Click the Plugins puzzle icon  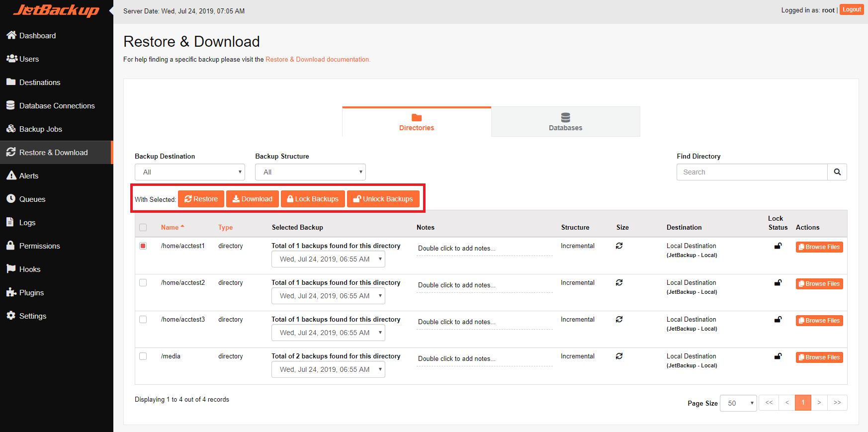[11, 292]
